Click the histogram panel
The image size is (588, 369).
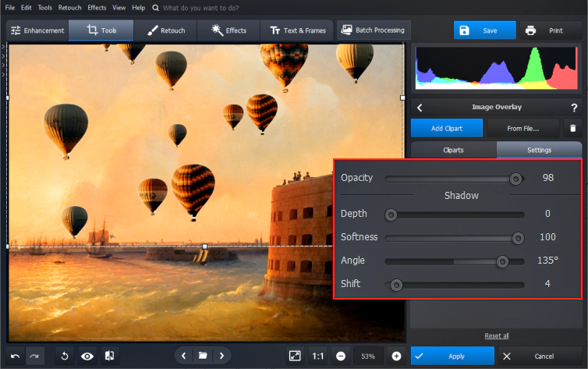tap(497, 68)
